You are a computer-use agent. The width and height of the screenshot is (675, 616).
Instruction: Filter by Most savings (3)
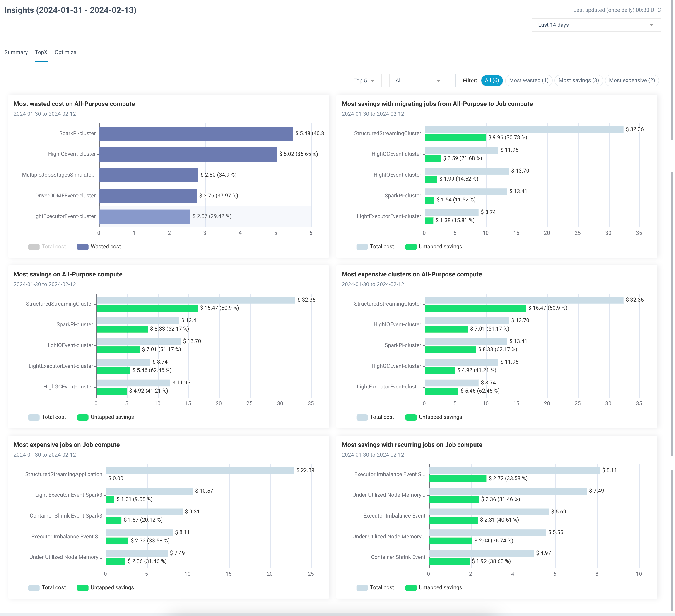[578, 80]
